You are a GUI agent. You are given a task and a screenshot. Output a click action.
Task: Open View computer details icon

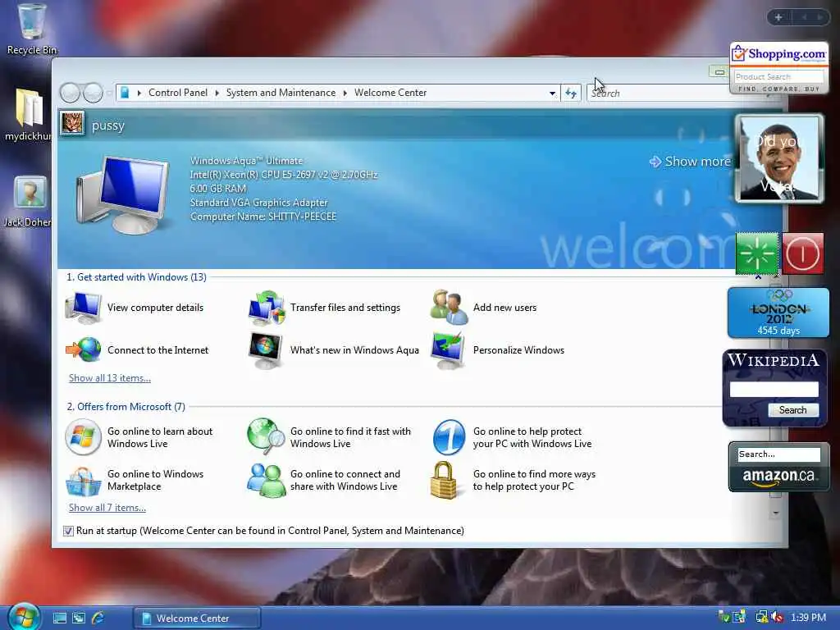(x=83, y=308)
